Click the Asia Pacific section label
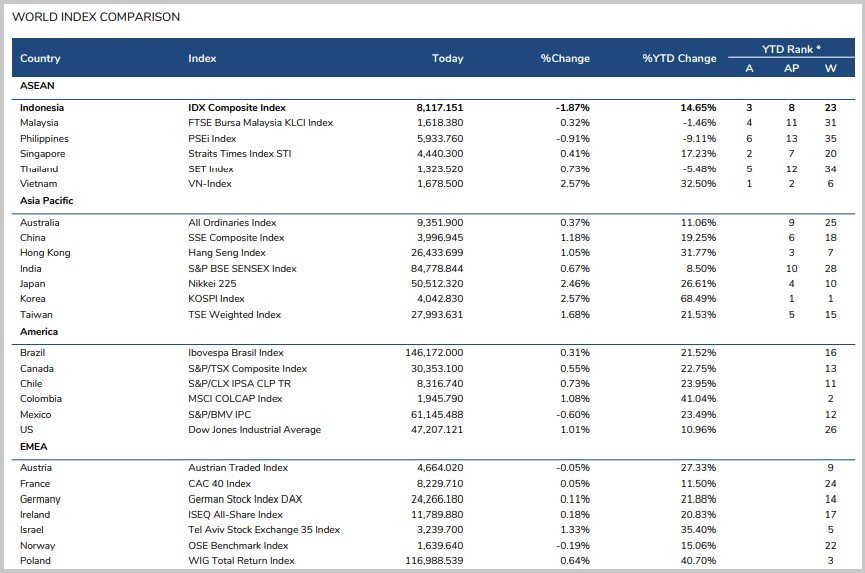865x573 pixels. tap(46, 201)
